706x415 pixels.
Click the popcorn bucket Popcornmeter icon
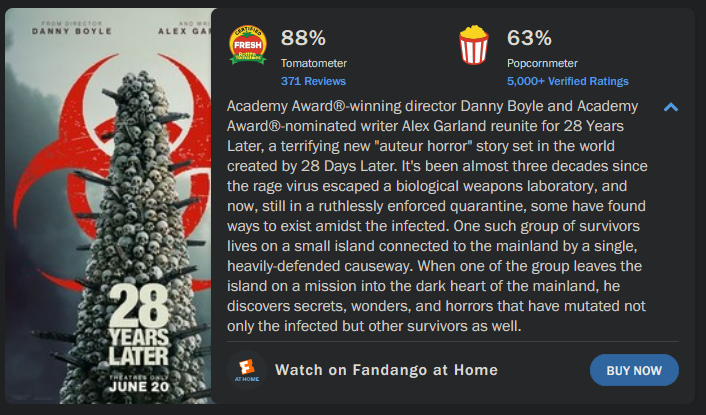tap(473, 45)
